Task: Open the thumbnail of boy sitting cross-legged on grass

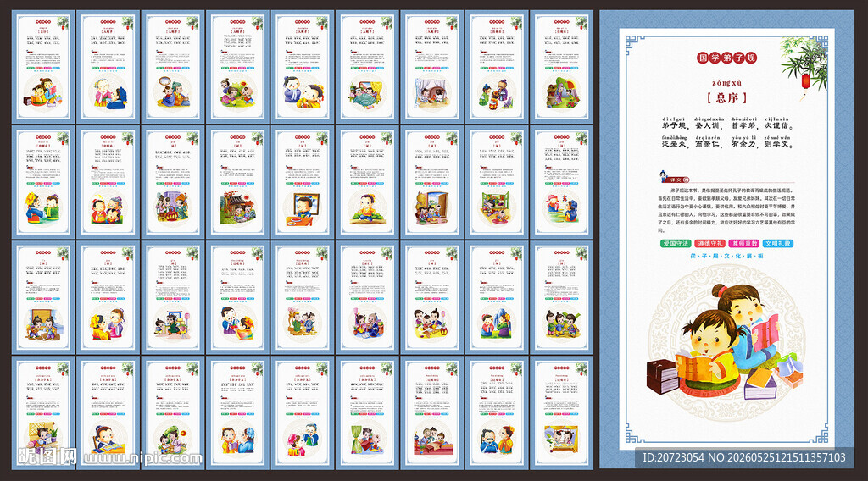Action: coord(367,182)
